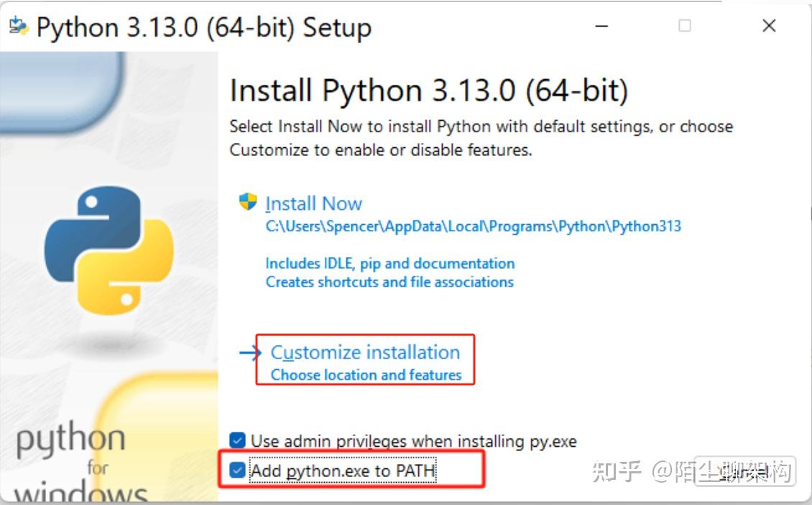Click 'Creates shortcuts and file associations' text
812x505 pixels.
[x=389, y=282]
